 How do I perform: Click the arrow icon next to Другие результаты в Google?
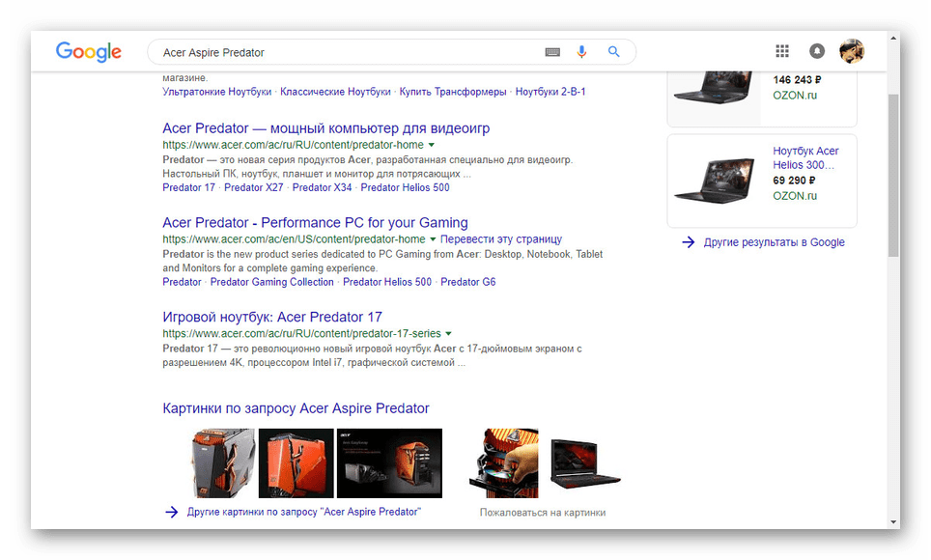pos(689,241)
